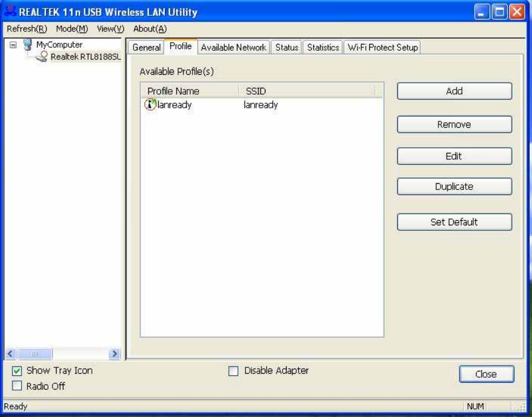Click the lanready SSID cell

click(260, 105)
